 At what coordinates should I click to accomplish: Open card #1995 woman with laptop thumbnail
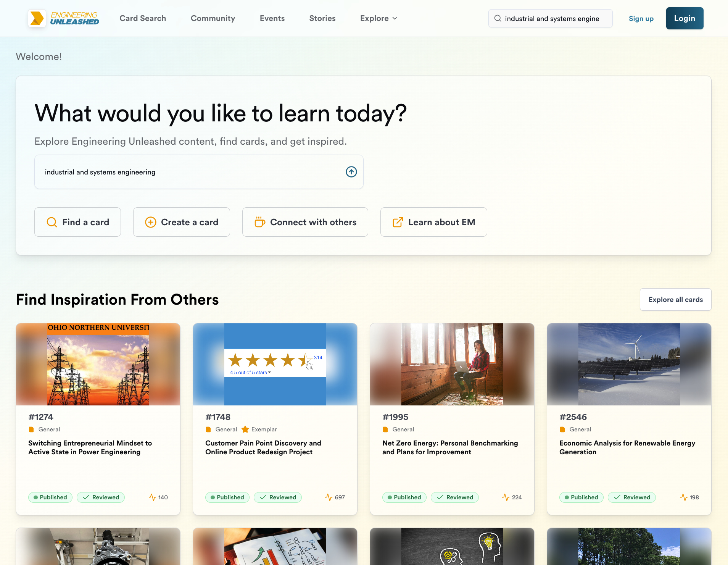pos(452,364)
